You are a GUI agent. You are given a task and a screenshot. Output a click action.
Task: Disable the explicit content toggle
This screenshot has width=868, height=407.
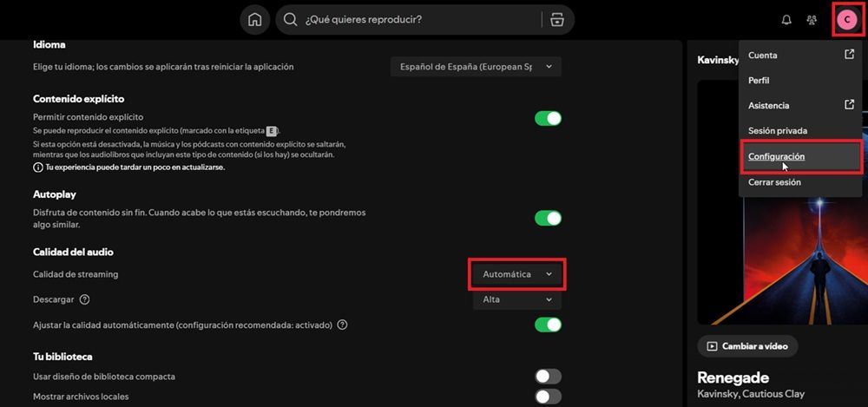(x=548, y=118)
